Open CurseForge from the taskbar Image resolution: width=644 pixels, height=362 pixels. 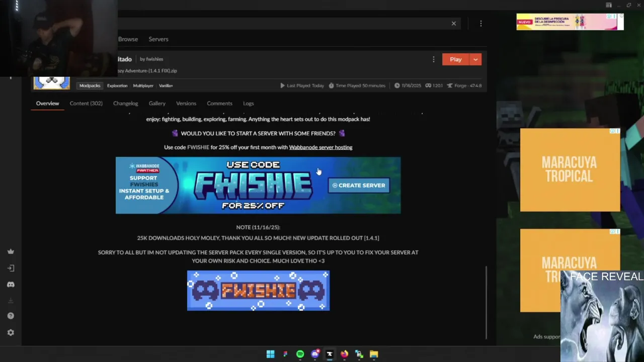click(x=330, y=354)
